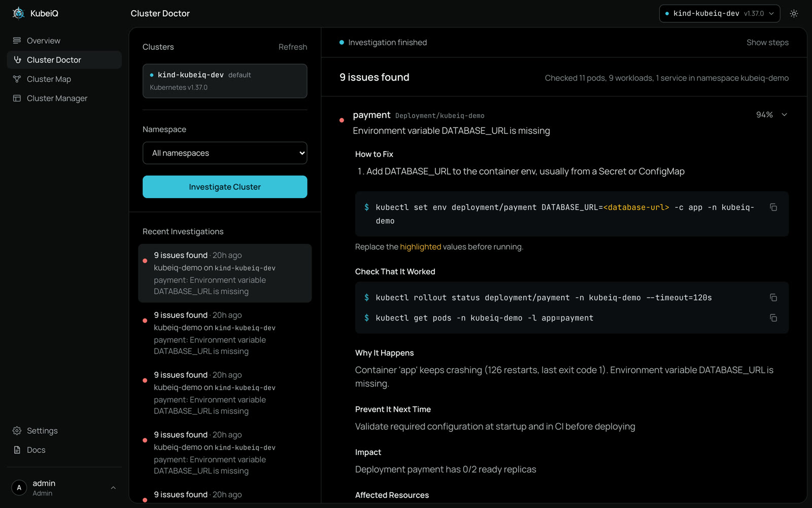812x508 pixels.
Task: Click the Settings gear icon
Action: pos(17,431)
